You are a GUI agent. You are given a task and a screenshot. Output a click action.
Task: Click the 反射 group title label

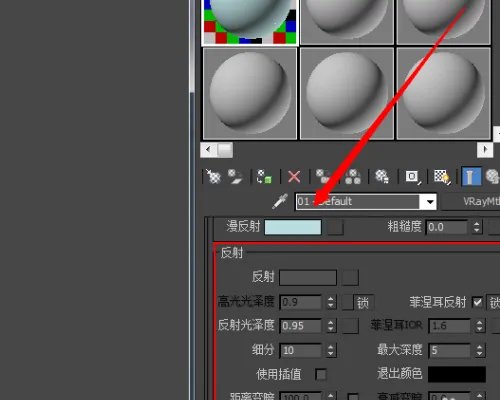point(232,253)
